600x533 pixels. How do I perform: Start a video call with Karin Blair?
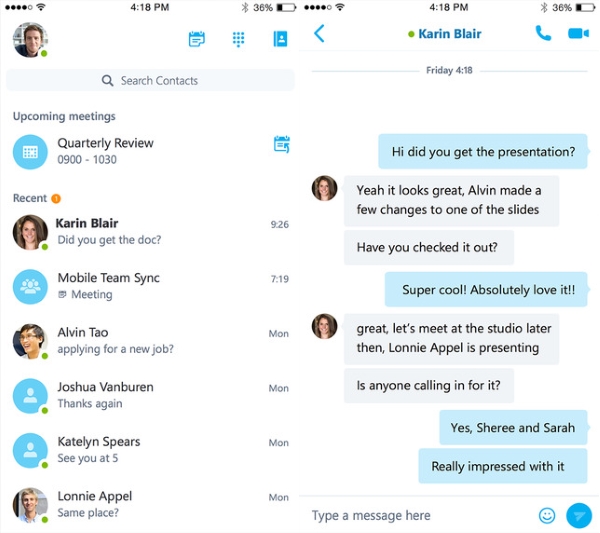(x=578, y=34)
